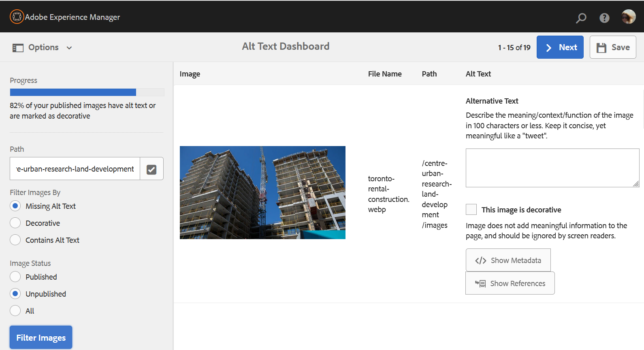Click the Adobe Experience Manager logo icon

click(x=17, y=17)
